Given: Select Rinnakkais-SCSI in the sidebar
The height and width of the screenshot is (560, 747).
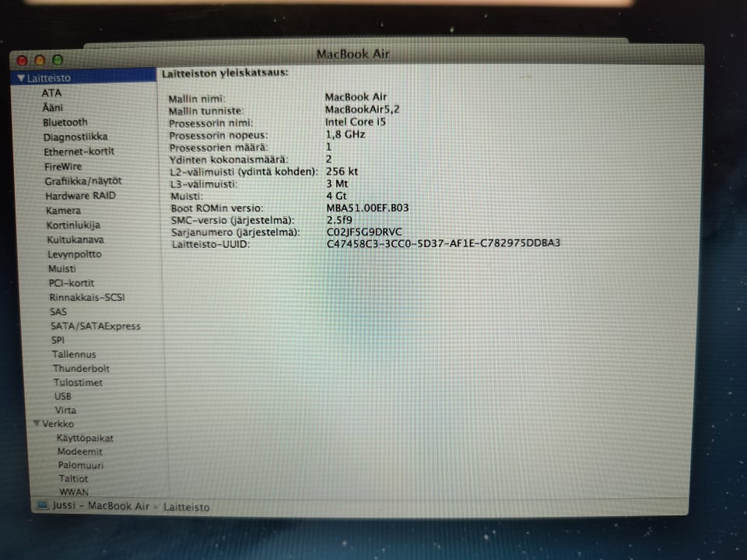Looking at the screenshot, I should 87,297.
